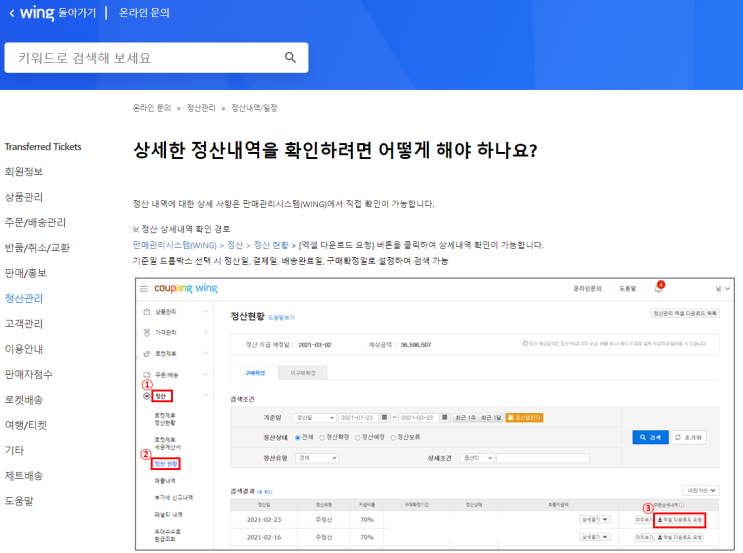Click the hamburger menu icon in the coupang wing screenshot
This screenshot has width=743, height=553.
click(x=144, y=289)
